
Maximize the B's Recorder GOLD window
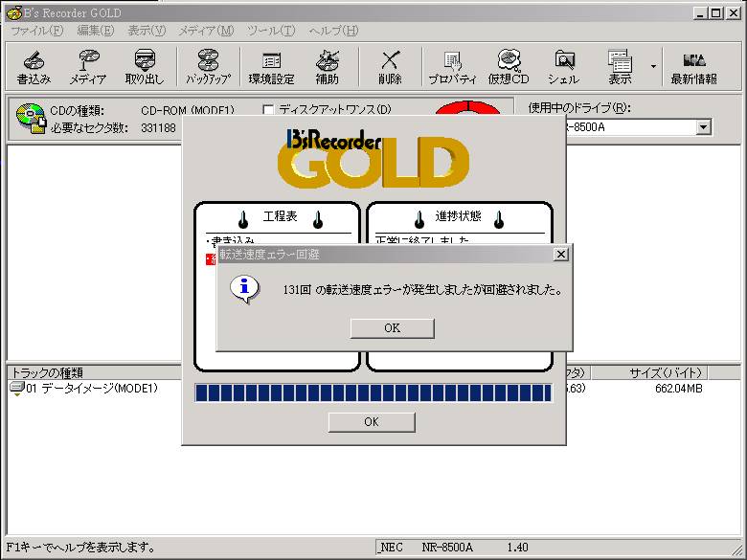click(x=715, y=12)
